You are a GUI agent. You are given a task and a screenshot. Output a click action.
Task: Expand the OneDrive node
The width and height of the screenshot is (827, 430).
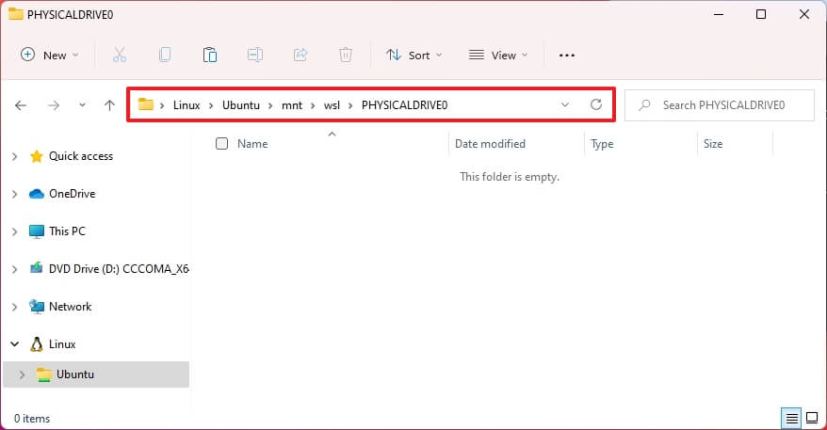pyautogui.click(x=15, y=194)
